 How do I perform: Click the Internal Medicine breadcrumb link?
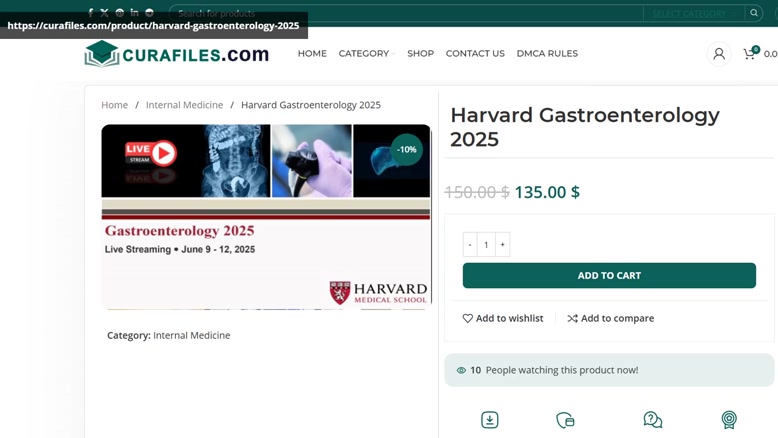coord(184,105)
